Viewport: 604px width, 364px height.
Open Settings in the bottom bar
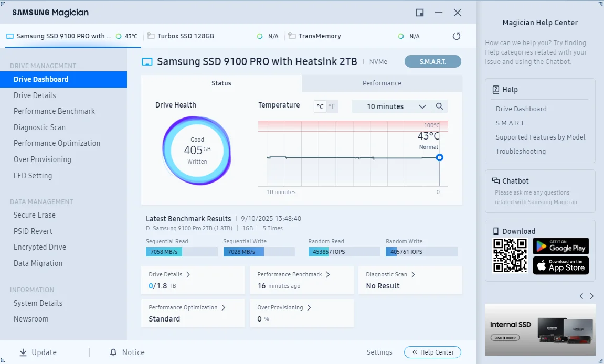(x=379, y=352)
